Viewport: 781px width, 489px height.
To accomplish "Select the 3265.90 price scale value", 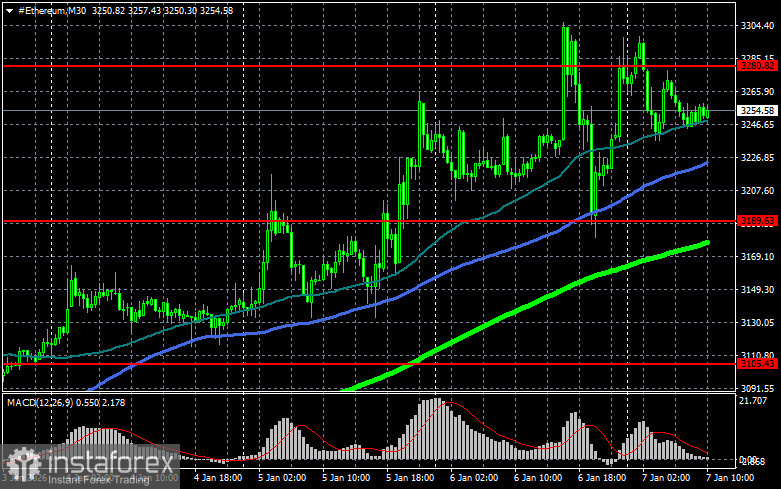I will [757, 92].
